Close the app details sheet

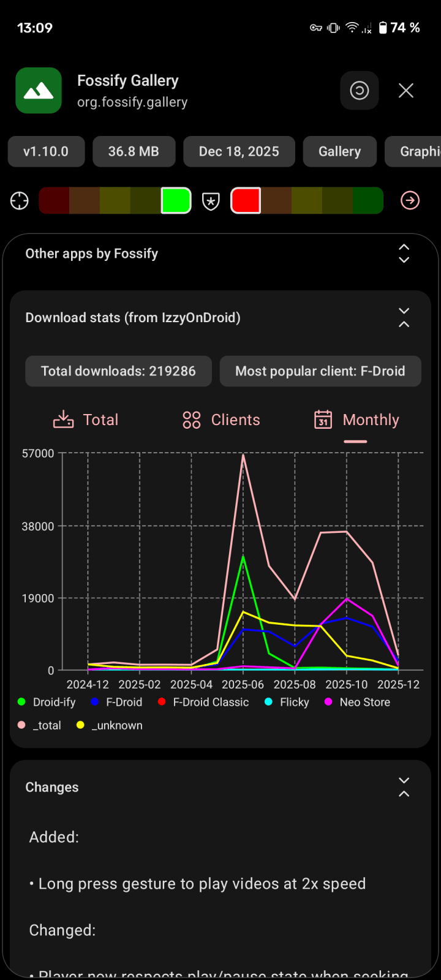point(405,91)
